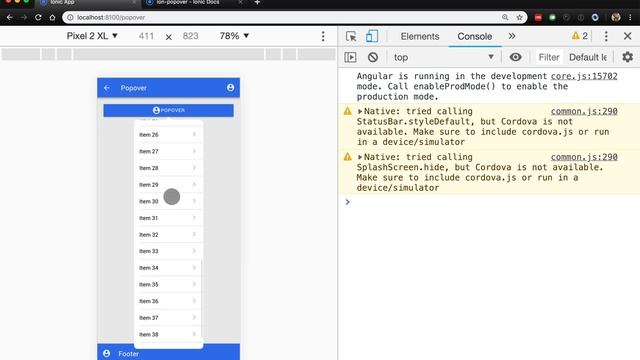Select Item 32 in the popover list
This screenshot has width=640, height=360.
pos(169,235)
